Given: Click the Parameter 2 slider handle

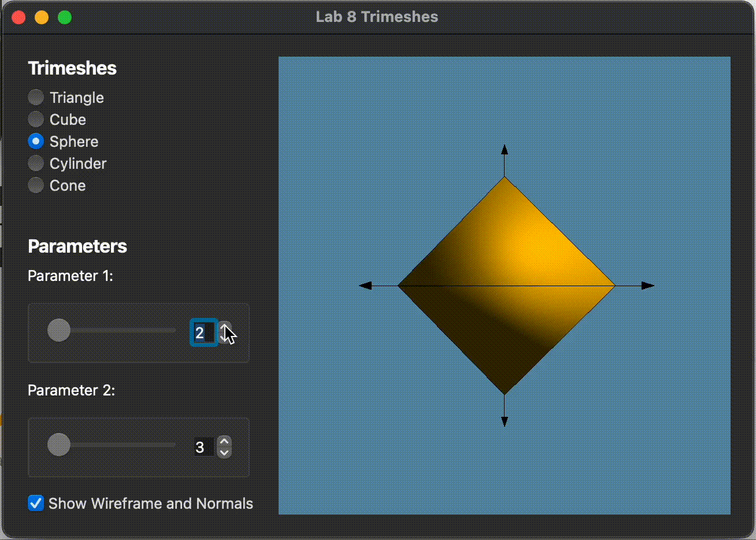Looking at the screenshot, I should click(x=59, y=445).
